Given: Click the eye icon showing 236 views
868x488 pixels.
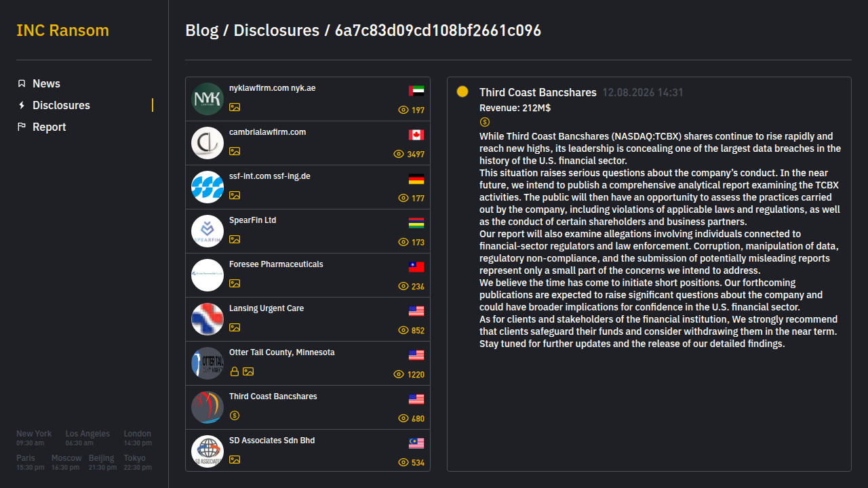Looking at the screenshot, I should (403, 286).
